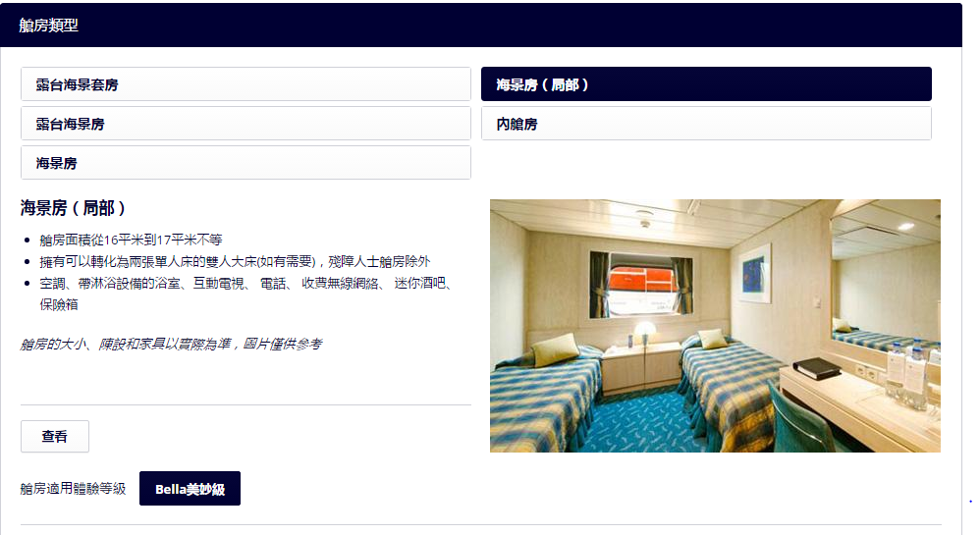The width and height of the screenshot is (980, 535).
Task: Click the amenities bullet listing 空調 and 迷你酒吧
Action: click(245, 294)
